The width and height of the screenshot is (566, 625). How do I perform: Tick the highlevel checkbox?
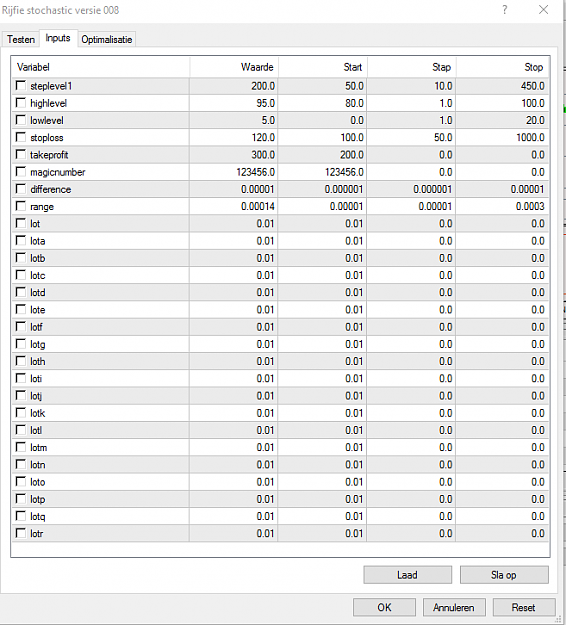(21, 103)
